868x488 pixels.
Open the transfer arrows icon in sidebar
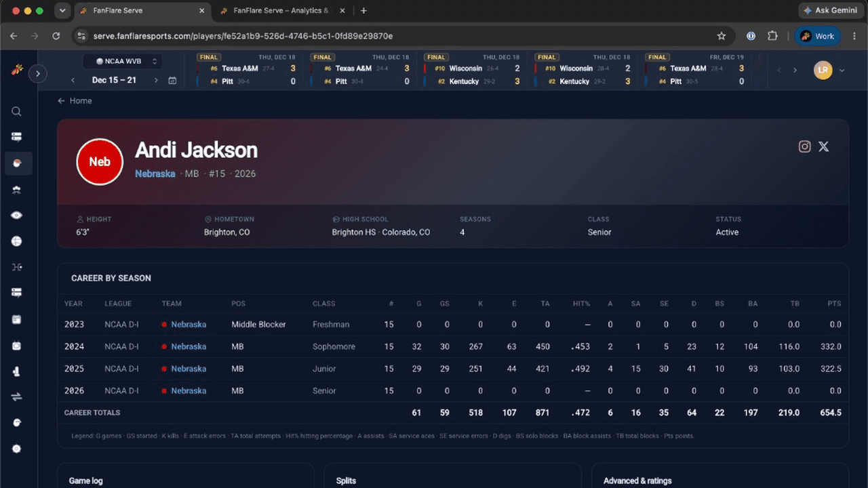17,397
